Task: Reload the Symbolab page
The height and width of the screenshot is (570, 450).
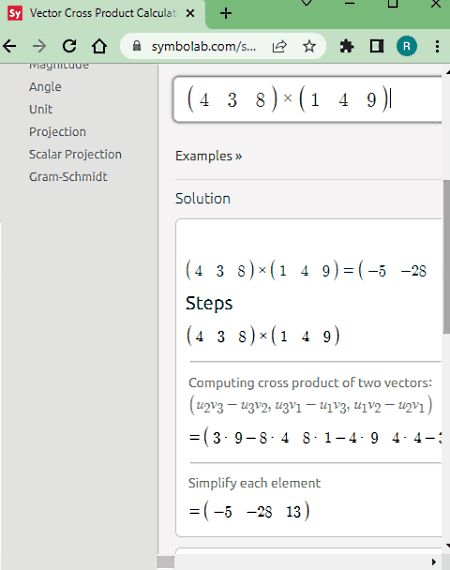Action: tap(69, 46)
